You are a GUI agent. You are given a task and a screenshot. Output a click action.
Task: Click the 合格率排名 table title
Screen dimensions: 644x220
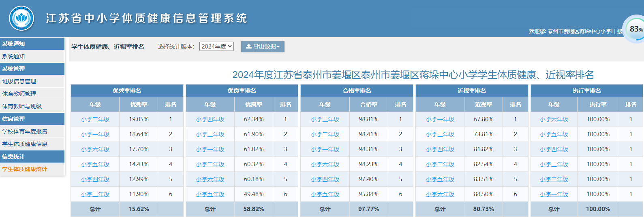[357, 91]
